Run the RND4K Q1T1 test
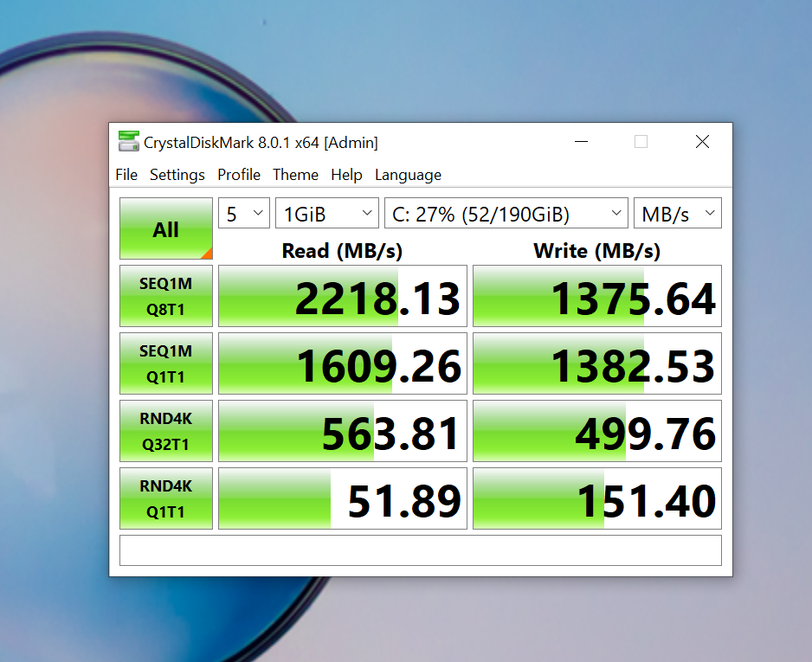Viewport: 812px width, 662px height. [x=166, y=498]
